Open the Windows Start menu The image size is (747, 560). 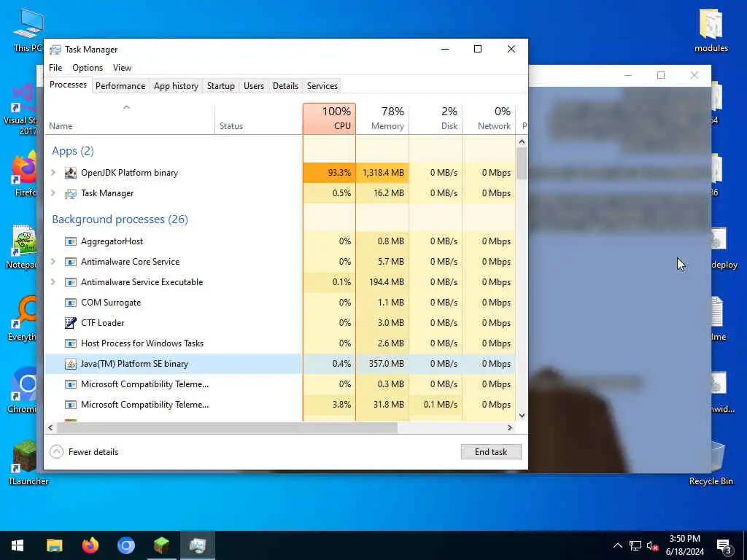click(18, 545)
